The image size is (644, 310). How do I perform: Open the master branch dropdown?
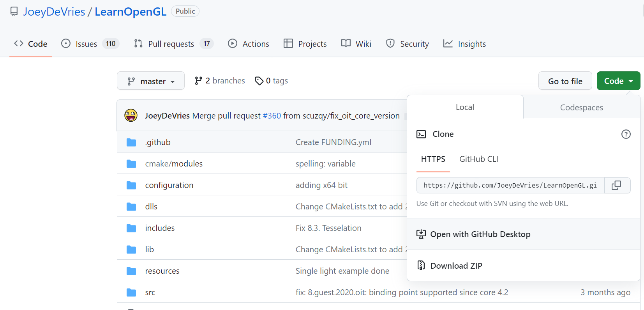151,81
